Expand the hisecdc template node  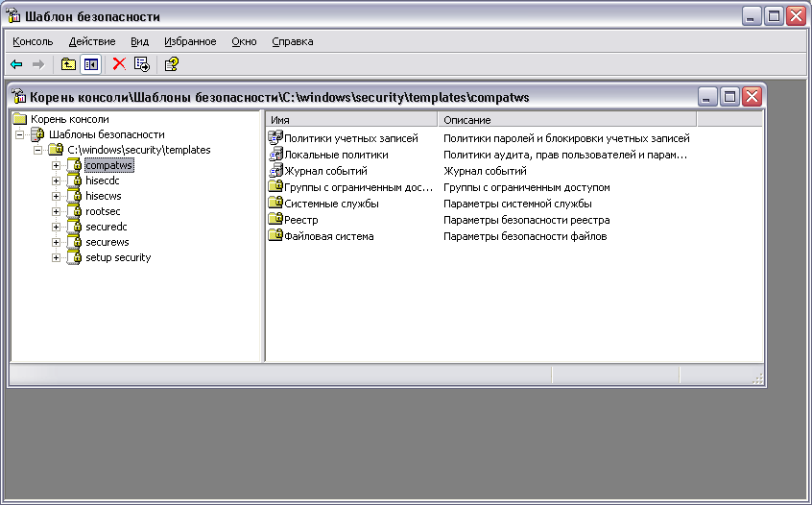[x=56, y=180]
